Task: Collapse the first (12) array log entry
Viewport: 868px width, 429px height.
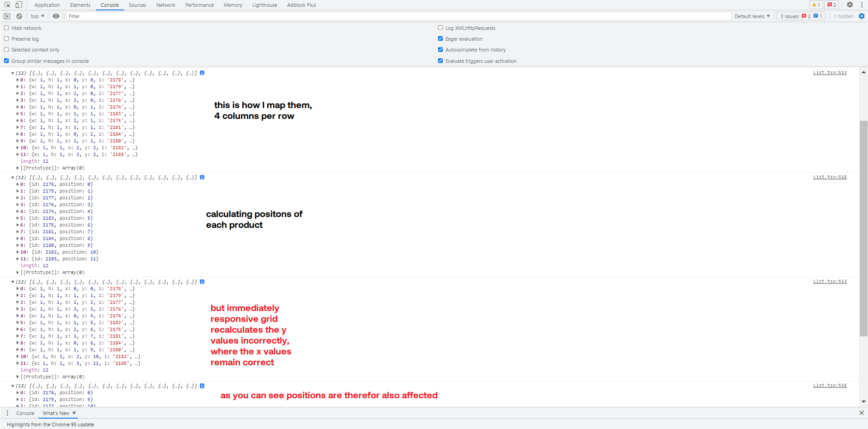Action: tap(13, 73)
